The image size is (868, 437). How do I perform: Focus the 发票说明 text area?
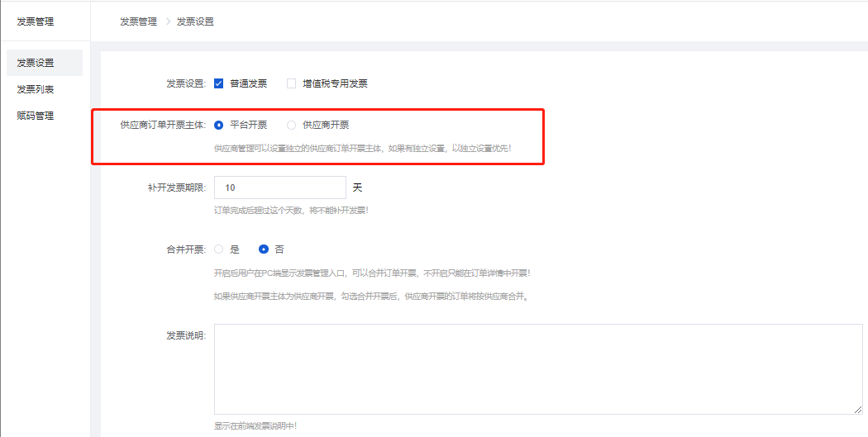point(537,368)
